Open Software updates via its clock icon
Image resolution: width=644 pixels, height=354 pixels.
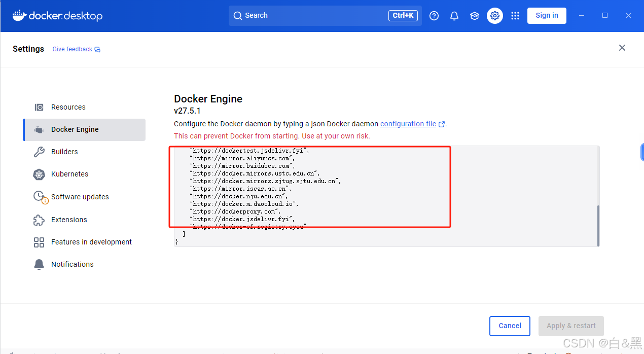[39, 197]
